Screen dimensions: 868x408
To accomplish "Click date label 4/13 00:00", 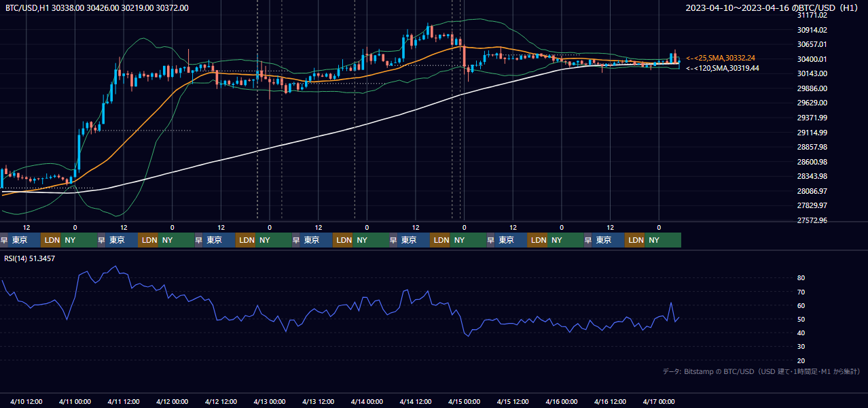I will click(x=270, y=401).
